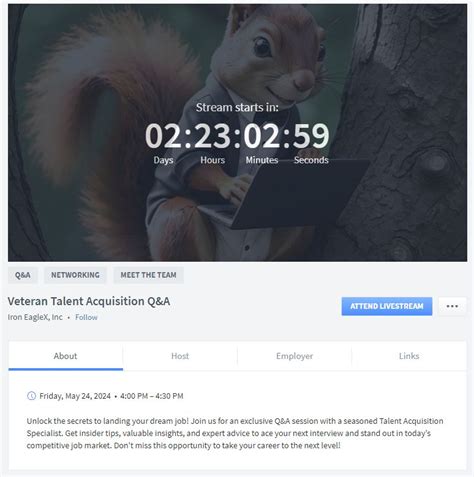
Task: Click the event description paragraph
Action: [235, 433]
